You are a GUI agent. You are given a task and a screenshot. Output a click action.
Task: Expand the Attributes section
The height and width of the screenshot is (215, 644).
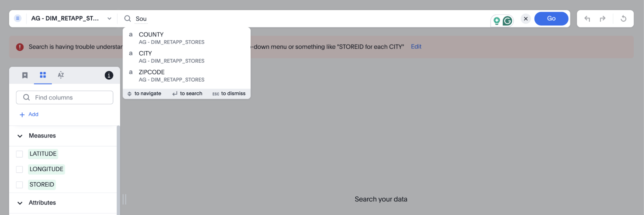[20, 202]
